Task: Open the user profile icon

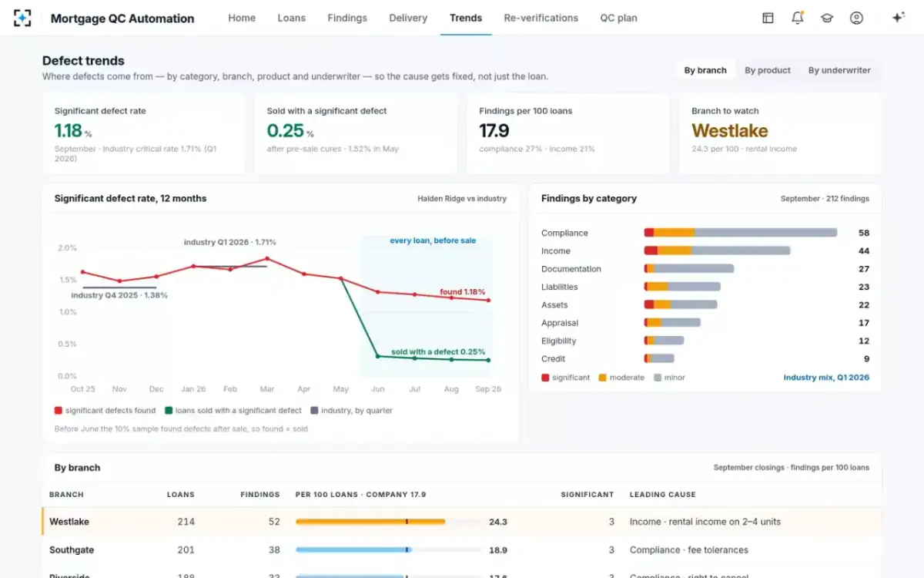Action: [x=856, y=18]
